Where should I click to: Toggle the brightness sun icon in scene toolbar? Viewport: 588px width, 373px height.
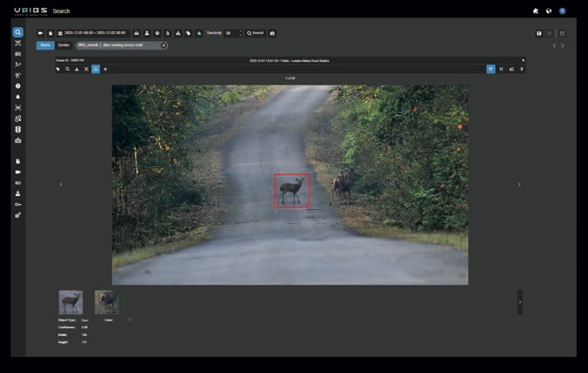click(105, 69)
